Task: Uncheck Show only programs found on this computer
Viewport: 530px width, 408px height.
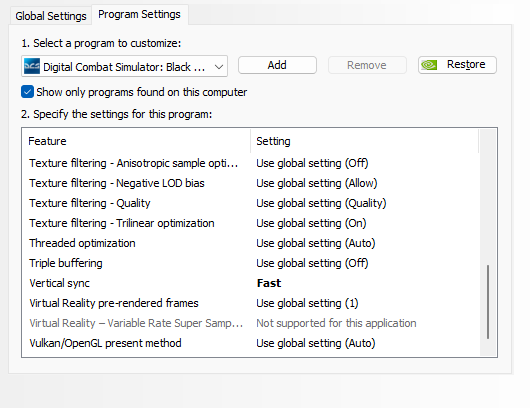Action: coord(27,92)
